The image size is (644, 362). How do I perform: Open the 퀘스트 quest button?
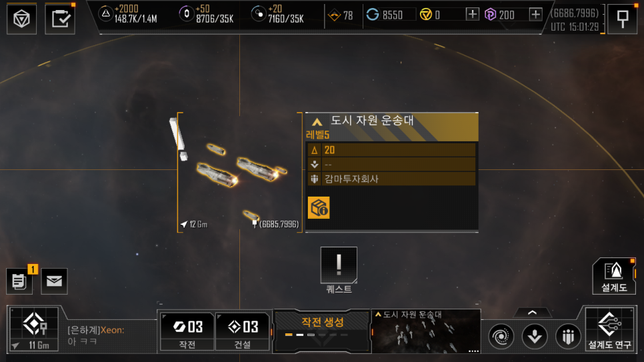[339, 271]
